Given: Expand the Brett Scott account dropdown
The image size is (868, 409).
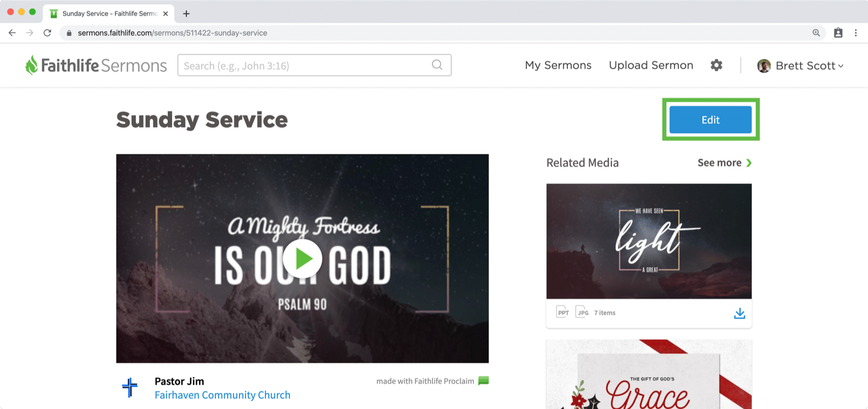Looking at the screenshot, I should tap(840, 66).
